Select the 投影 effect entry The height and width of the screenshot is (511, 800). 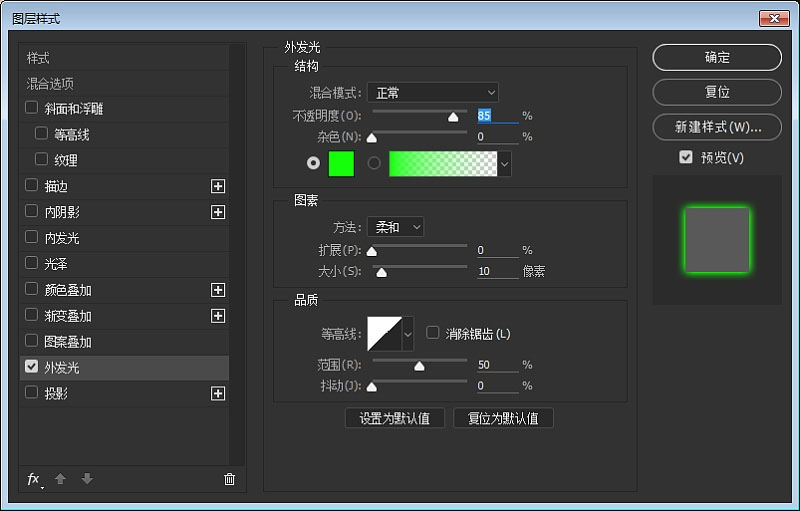pyautogui.click(x=124, y=394)
